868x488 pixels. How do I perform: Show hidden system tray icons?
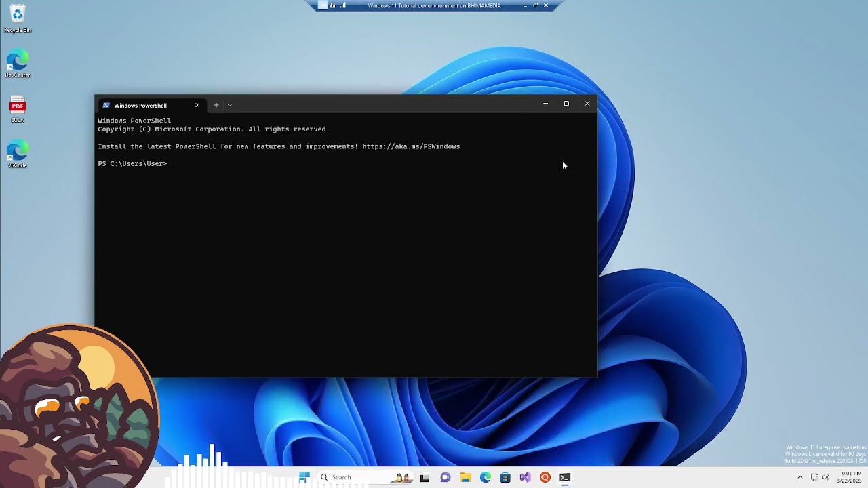800,477
